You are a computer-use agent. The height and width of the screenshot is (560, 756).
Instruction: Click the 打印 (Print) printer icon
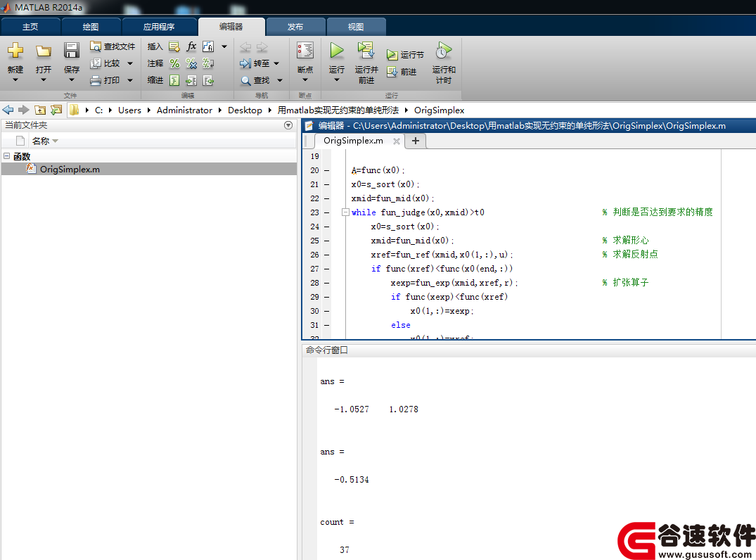point(96,80)
